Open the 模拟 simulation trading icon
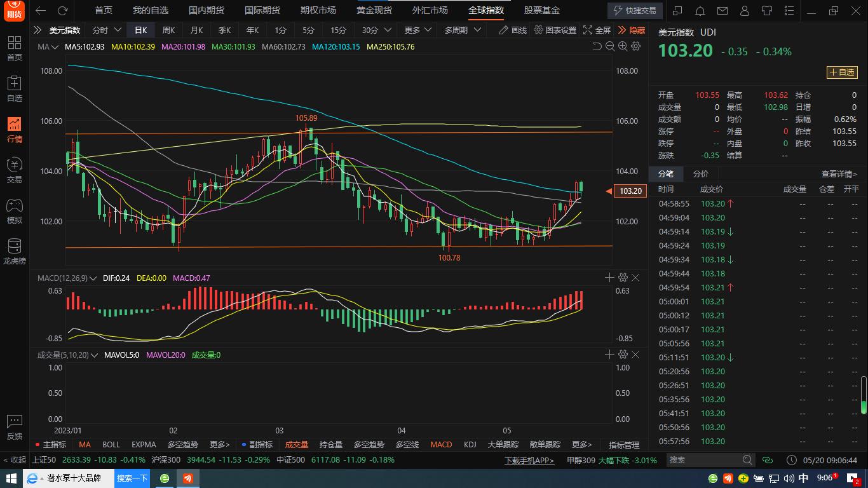The image size is (868, 488). click(14, 210)
